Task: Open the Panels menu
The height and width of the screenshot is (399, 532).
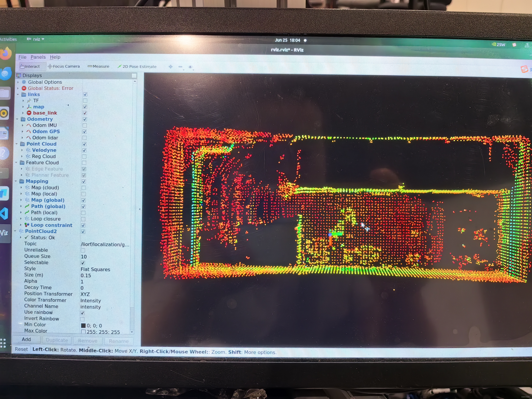Action: point(38,57)
